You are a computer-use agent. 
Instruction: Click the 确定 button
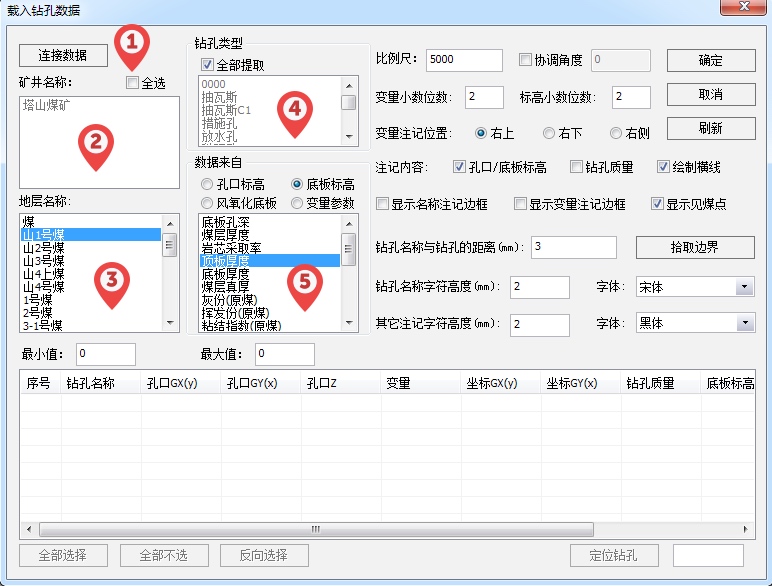710,60
